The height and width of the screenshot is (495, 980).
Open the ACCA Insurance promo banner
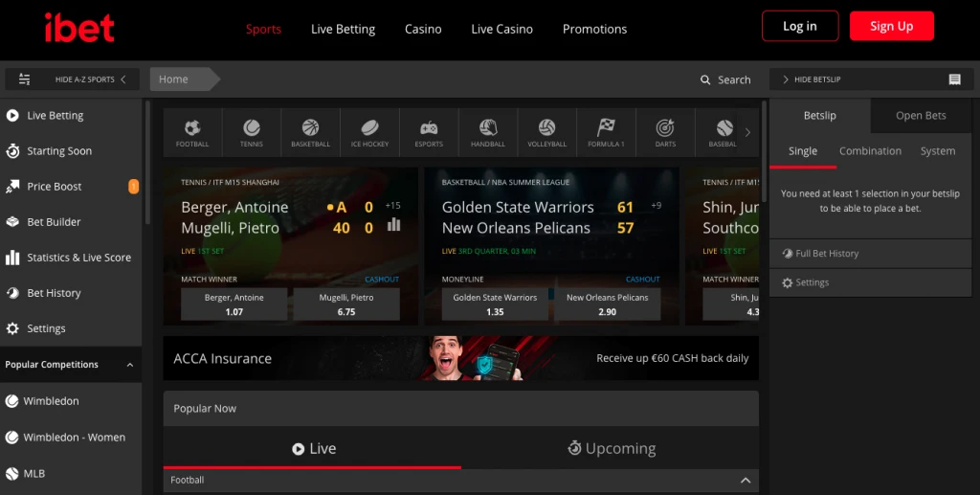click(460, 358)
